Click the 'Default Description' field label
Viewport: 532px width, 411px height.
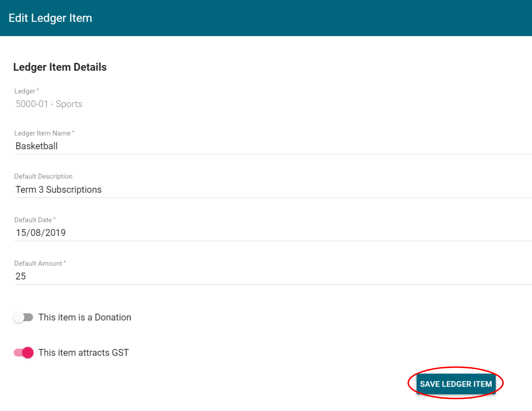click(43, 176)
